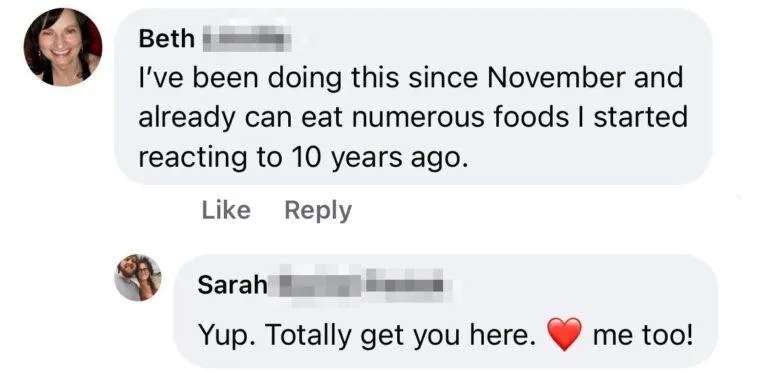Screen dimensions: 768x371
Task: Reply to Beth's comment
Action: tap(318, 211)
